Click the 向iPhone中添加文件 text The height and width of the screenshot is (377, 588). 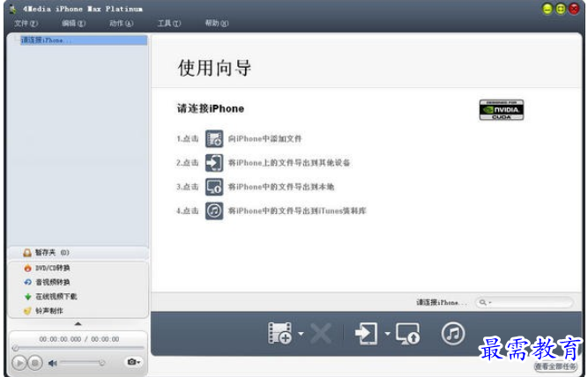[264, 138]
